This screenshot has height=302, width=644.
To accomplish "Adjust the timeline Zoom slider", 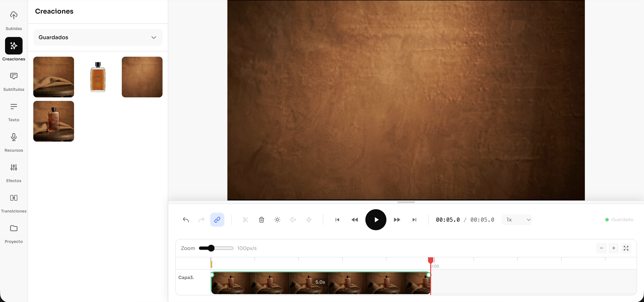I will point(211,248).
